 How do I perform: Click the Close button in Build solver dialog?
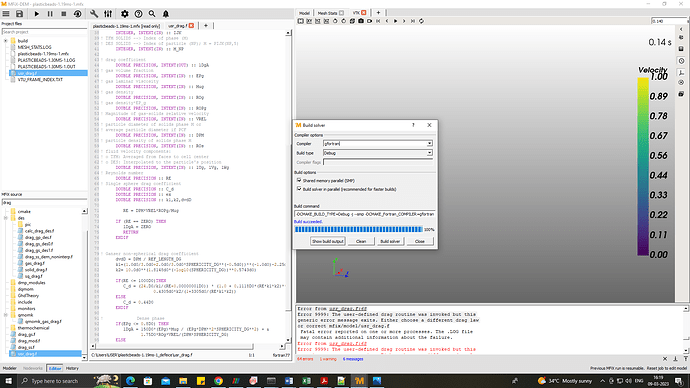[x=420, y=241]
